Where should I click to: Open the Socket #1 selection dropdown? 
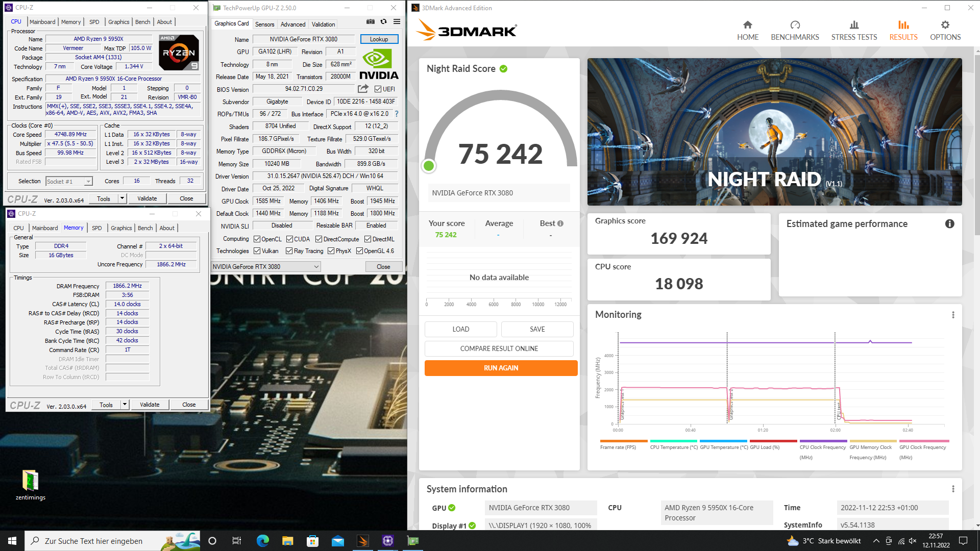(69, 182)
